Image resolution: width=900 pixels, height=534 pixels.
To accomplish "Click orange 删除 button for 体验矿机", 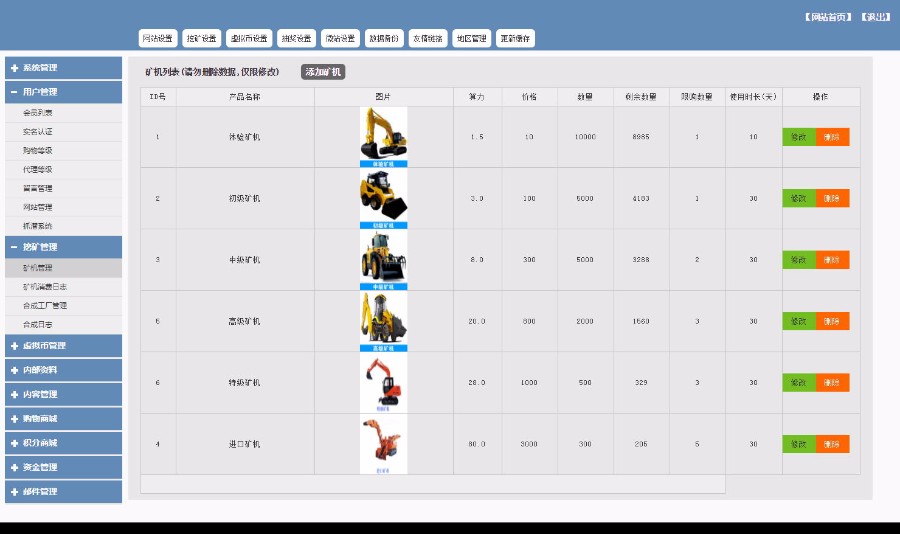I will (832, 137).
